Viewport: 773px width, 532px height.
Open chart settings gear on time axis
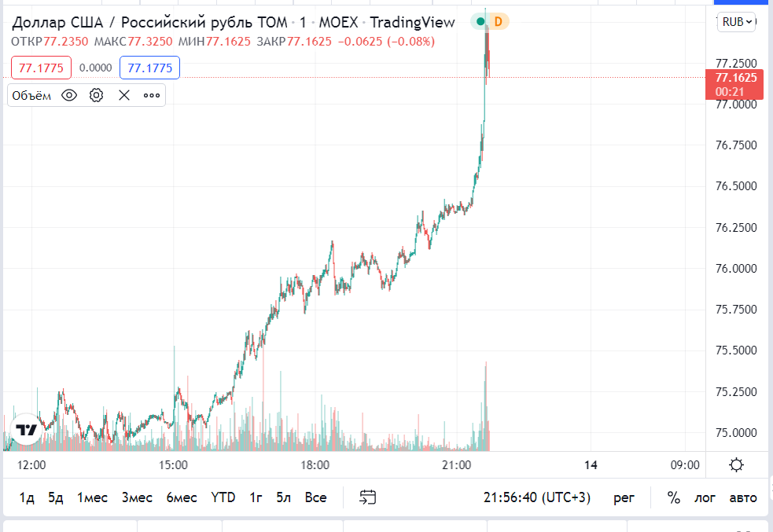[x=736, y=464]
